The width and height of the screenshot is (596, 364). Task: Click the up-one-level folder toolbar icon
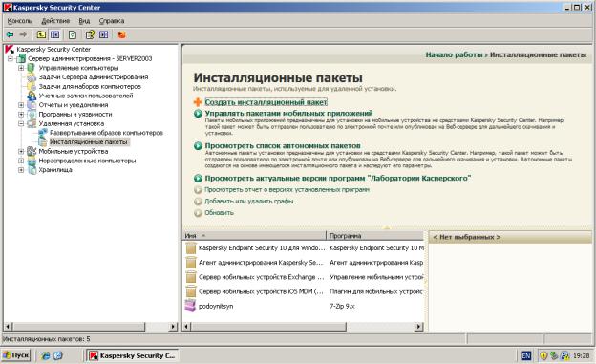pos(41,35)
